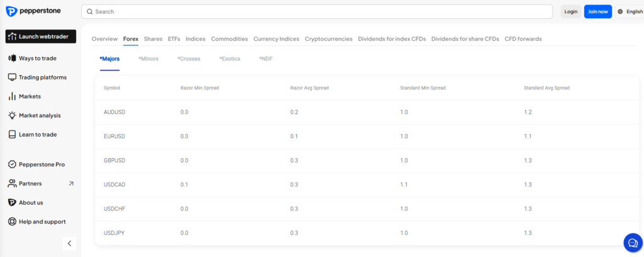The height and width of the screenshot is (257, 644).
Task: Open the Learn to trade book icon
Action: point(12,134)
